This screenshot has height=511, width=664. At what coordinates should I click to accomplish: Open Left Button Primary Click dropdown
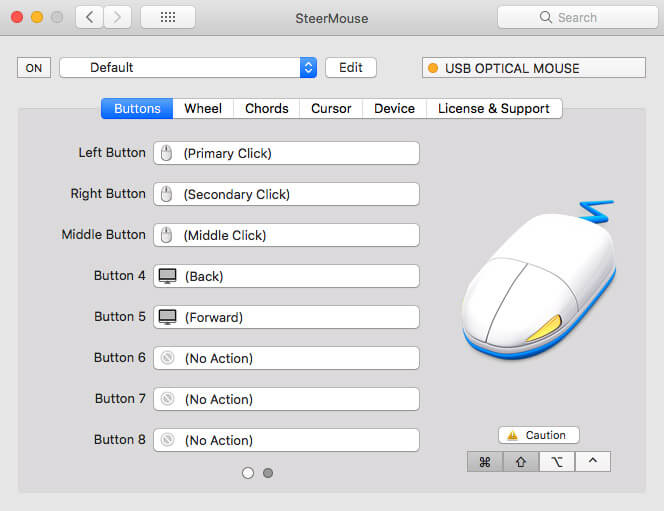click(x=286, y=153)
